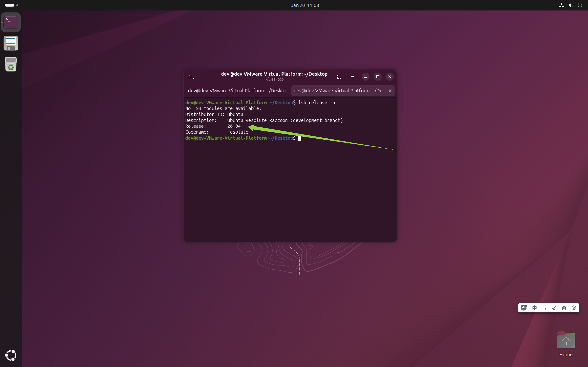
Task: Select the second terminal tab
Action: (339, 91)
